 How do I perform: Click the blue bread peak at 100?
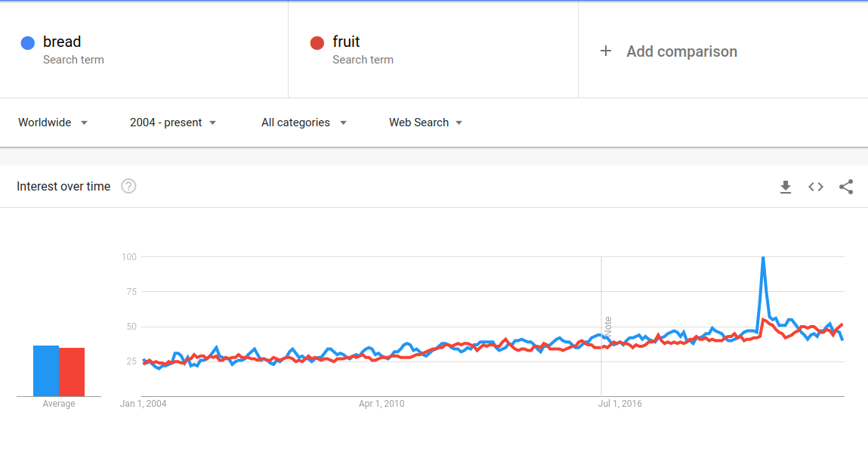[x=763, y=258]
